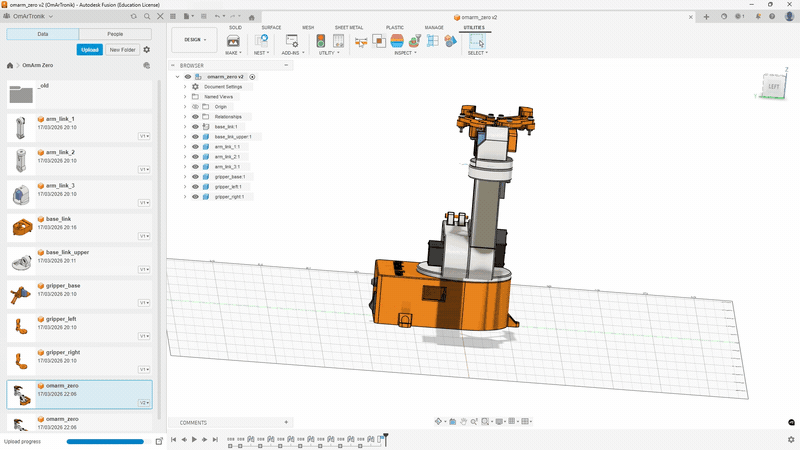The image size is (800, 450).
Task: Add a comment with plus icon
Action: click(286, 422)
